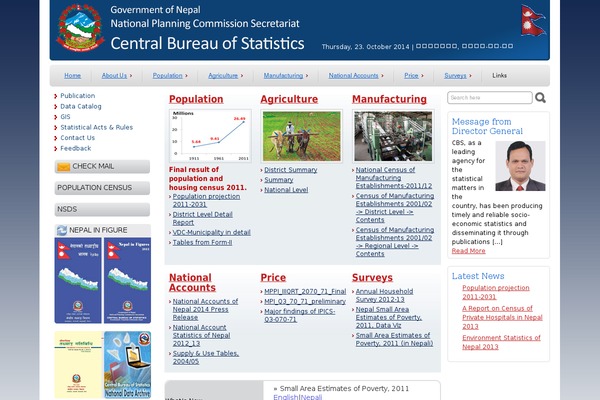Expand the arrow beside Surveys in navbar
The width and height of the screenshot is (600, 400).
(x=470, y=76)
